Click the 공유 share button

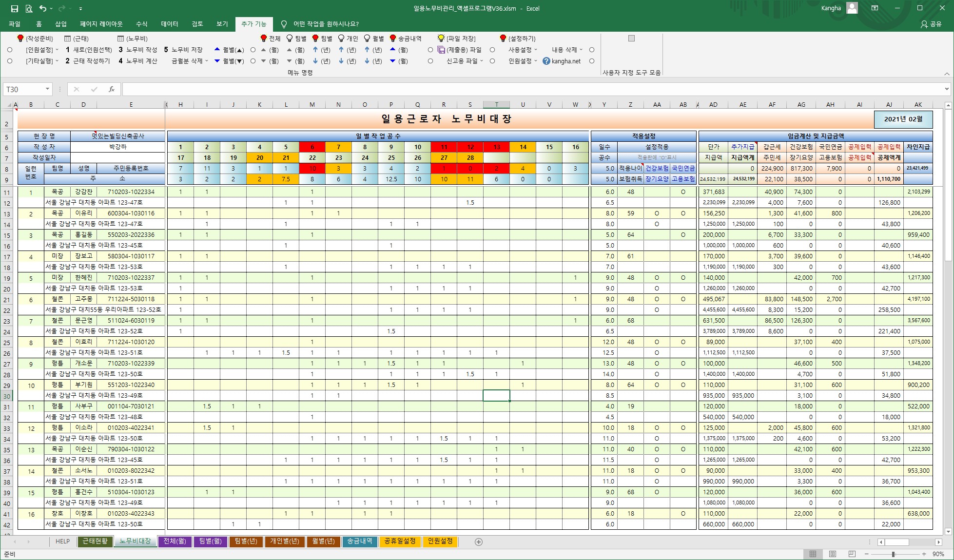click(931, 24)
